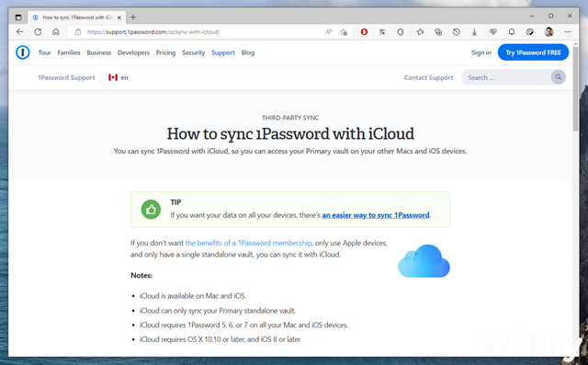Close the 'How to sync 1Password' tab

119,17
